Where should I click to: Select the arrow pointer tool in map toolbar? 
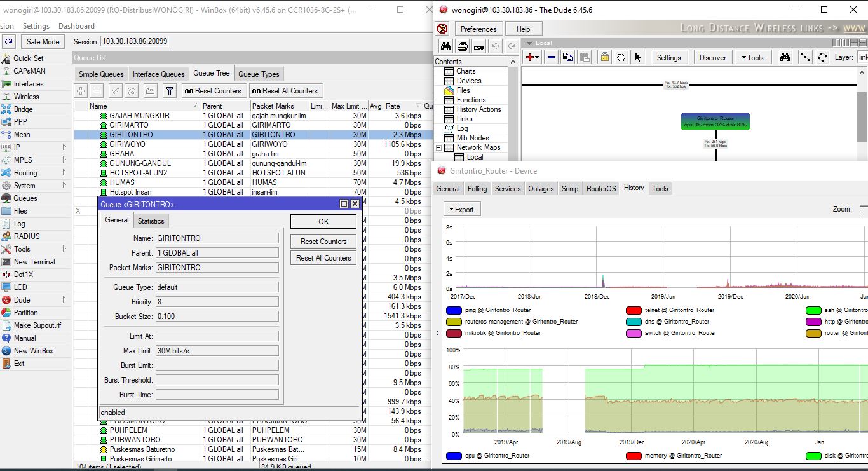point(637,57)
